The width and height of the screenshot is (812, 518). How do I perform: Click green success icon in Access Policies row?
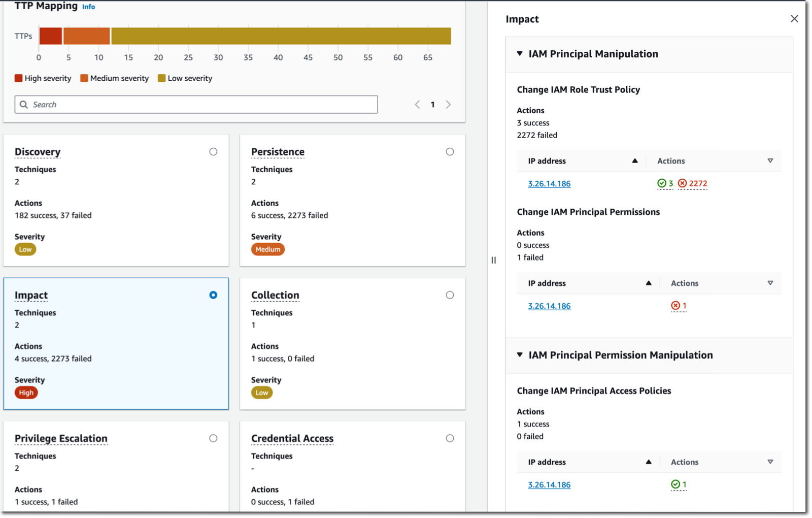point(675,484)
